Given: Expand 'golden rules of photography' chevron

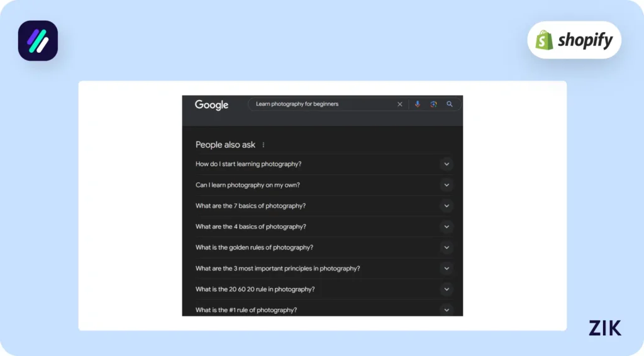Looking at the screenshot, I should [447, 247].
